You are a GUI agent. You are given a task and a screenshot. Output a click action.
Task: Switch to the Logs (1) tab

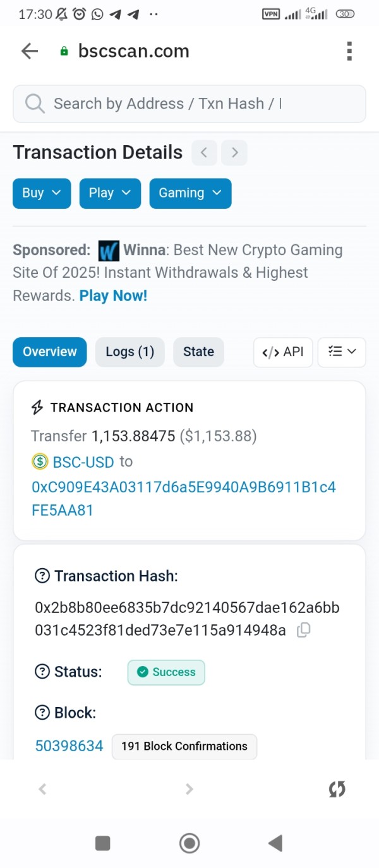(x=129, y=352)
